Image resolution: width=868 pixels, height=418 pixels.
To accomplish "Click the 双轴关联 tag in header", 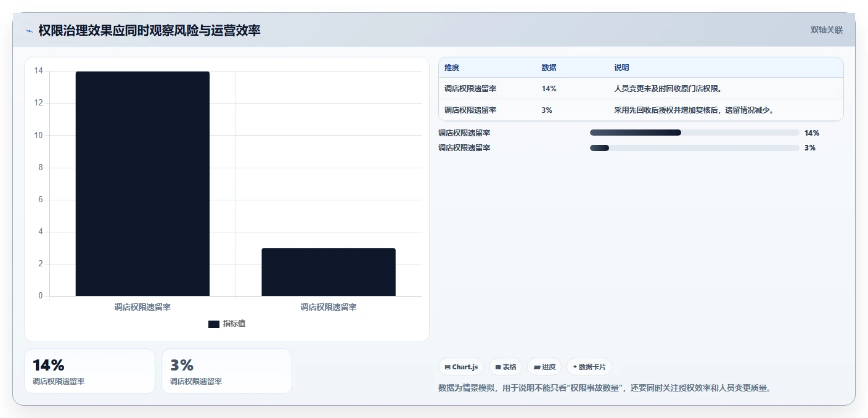I will (x=826, y=30).
